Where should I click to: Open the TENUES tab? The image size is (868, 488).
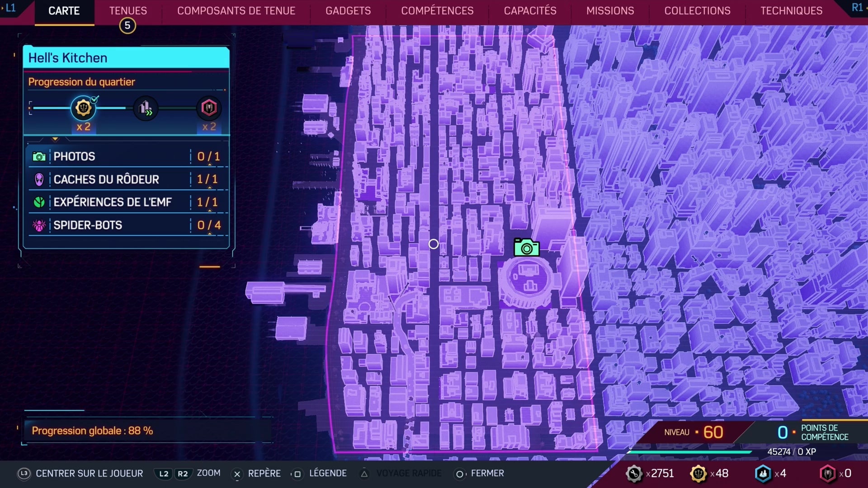coord(128,11)
